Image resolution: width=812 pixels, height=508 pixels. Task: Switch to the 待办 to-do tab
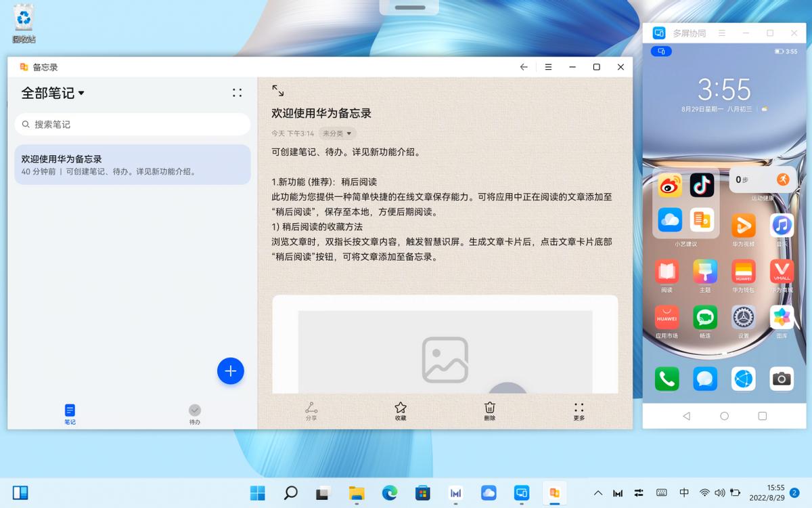tap(195, 412)
